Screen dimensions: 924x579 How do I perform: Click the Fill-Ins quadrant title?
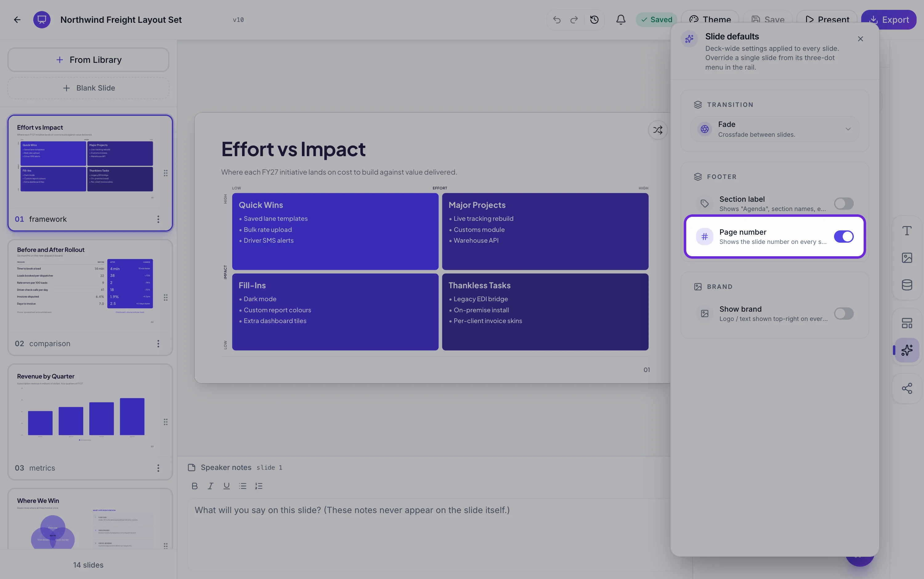252,285
